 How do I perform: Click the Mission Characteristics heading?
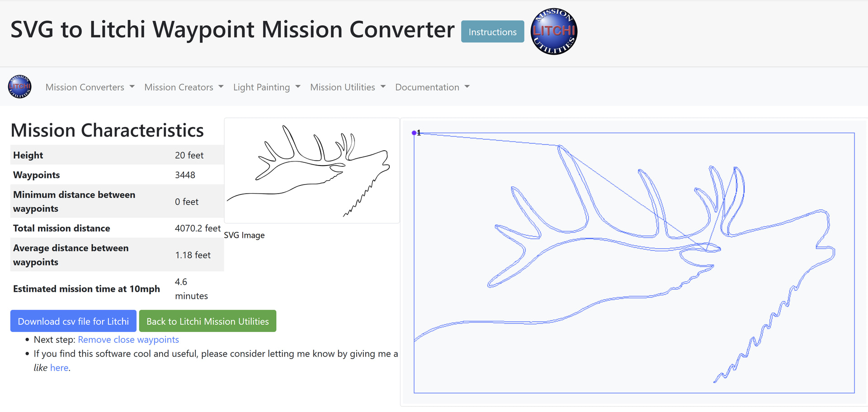click(107, 130)
